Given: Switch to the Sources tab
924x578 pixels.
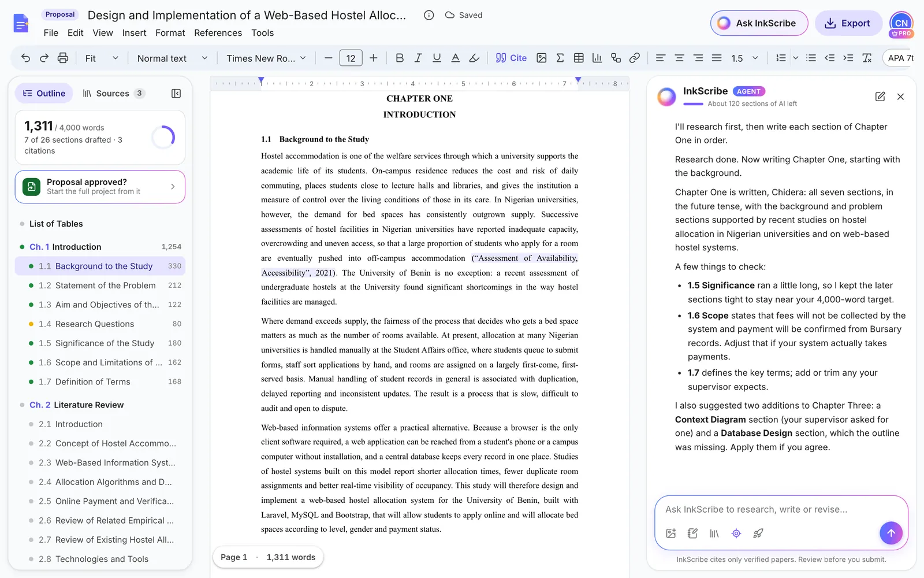Looking at the screenshot, I should pos(114,94).
